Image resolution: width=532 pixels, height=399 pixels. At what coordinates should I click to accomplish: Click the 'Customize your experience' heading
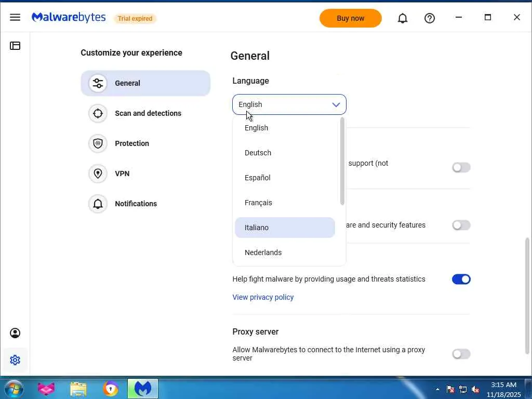click(131, 53)
